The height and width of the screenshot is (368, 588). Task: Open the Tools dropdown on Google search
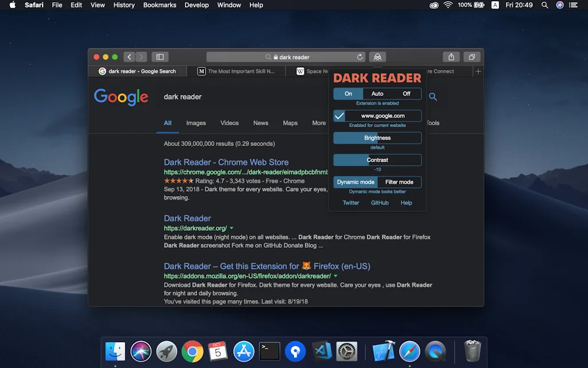[433, 122]
